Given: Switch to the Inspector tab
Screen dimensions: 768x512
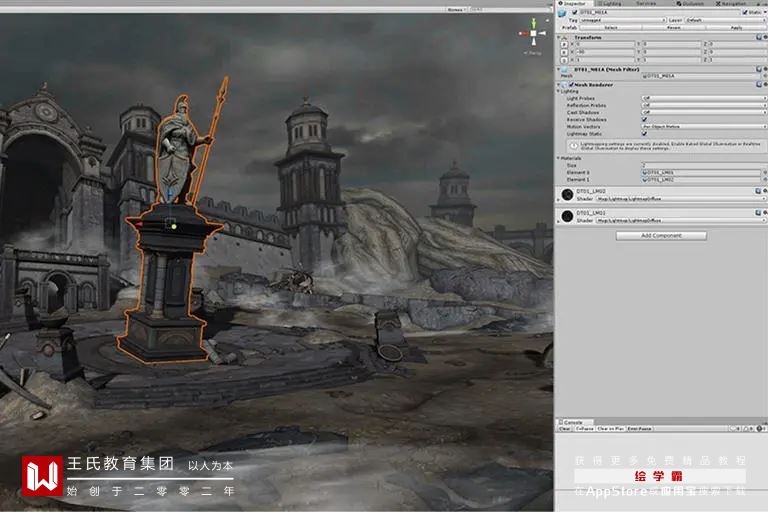Looking at the screenshot, I should (574, 3).
